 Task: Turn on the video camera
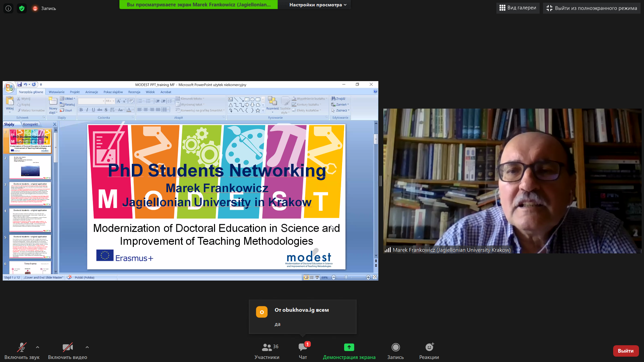coord(67,348)
